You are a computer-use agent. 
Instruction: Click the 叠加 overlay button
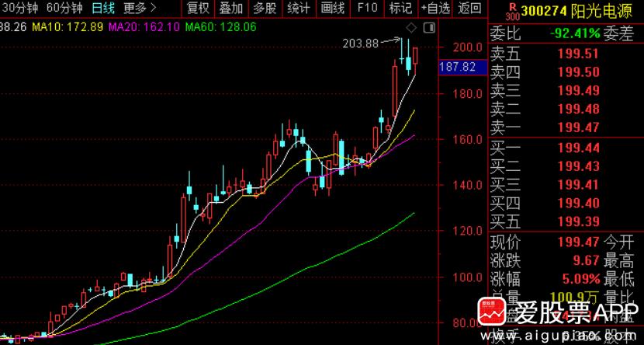[231, 8]
